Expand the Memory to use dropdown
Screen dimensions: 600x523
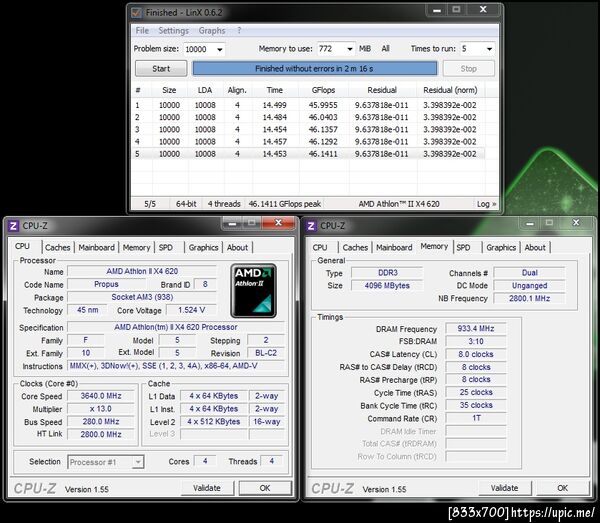350,49
